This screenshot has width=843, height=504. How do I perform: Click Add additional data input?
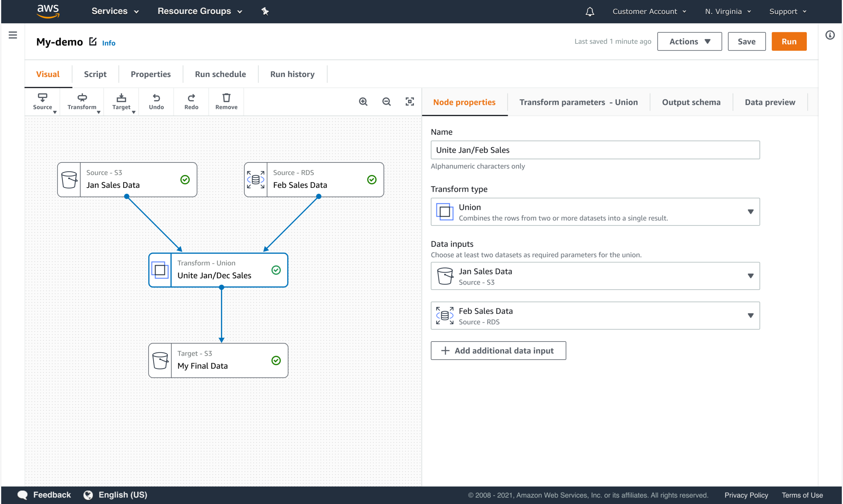pyautogui.click(x=498, y=350)
